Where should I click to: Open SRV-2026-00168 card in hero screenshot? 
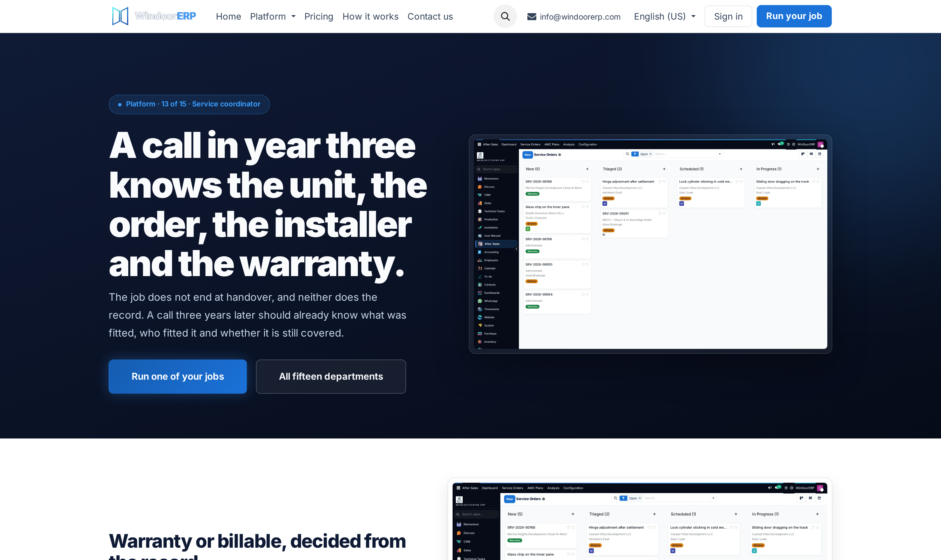coord(557,189)
